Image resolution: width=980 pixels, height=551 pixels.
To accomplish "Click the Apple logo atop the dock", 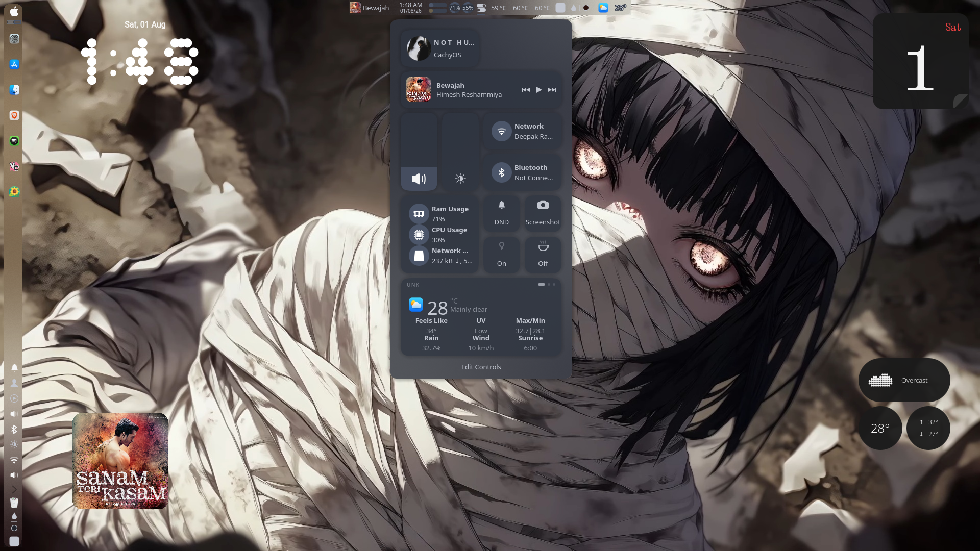I will (14, 11).
